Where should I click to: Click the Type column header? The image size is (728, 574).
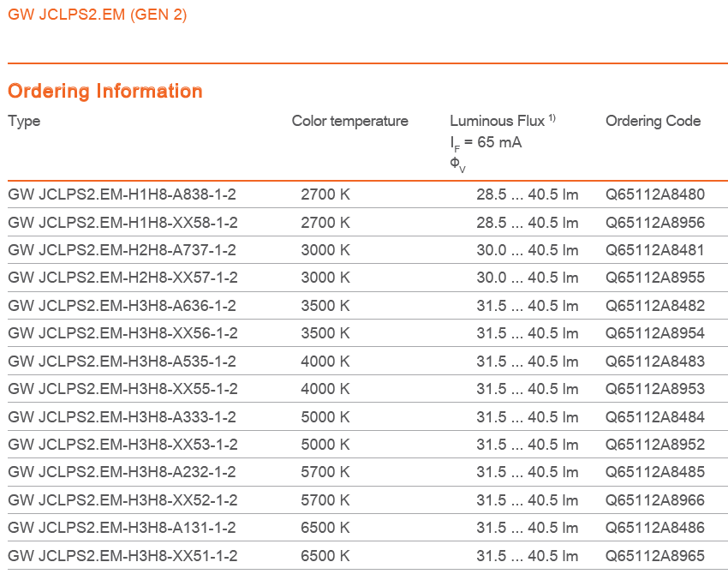24,121
